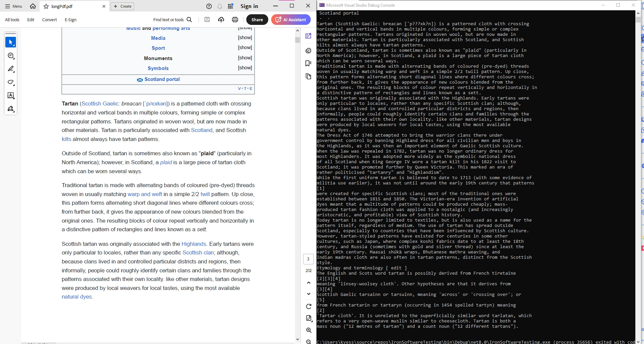The height and width of the screenshot is (344, 644).
Task: Switch to the longPdf.pdf tab
Action: [62, 6]
